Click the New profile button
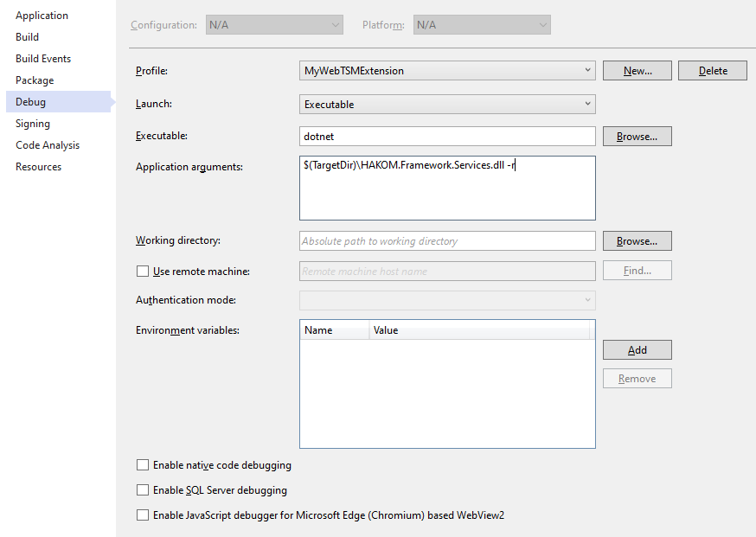756x537 pixels. [637, 71]
